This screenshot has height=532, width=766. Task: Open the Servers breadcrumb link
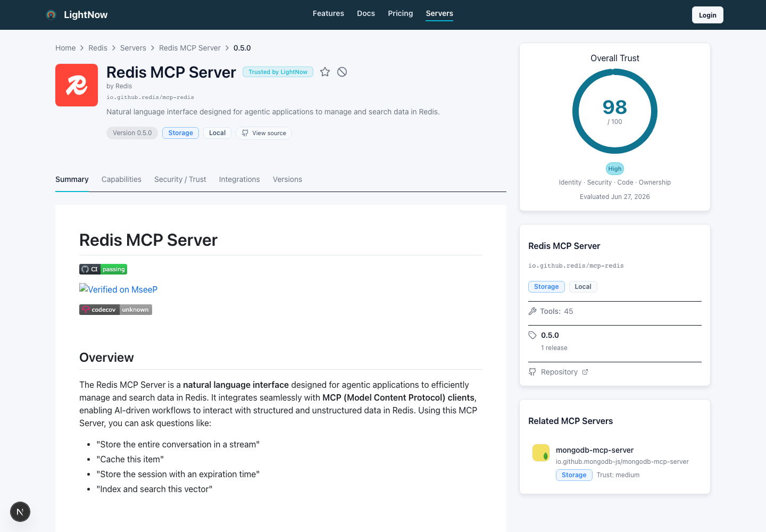[x=133, y=48]
